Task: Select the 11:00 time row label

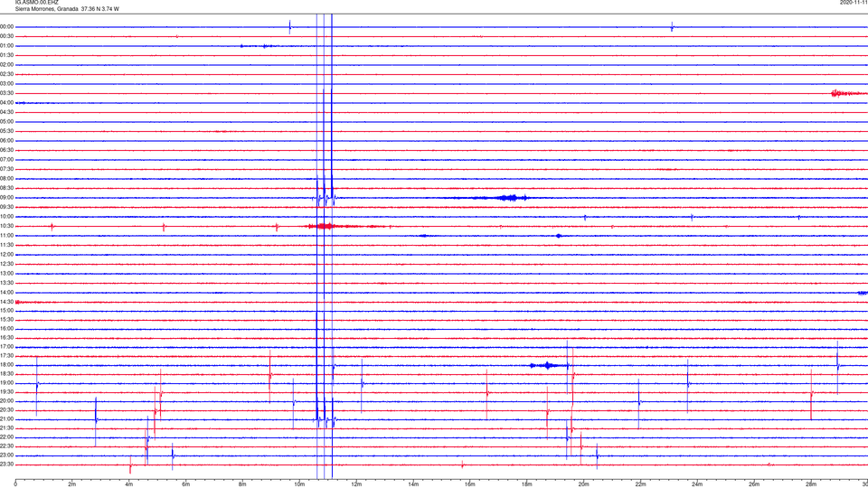Action: click(7, 235)
